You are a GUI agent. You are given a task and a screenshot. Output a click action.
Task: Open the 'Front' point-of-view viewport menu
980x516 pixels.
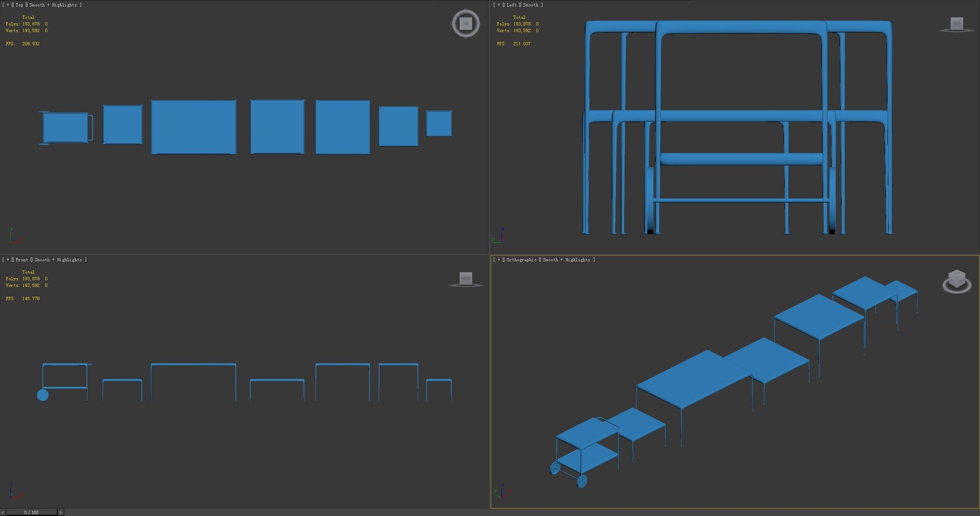[x=22, y=260]
